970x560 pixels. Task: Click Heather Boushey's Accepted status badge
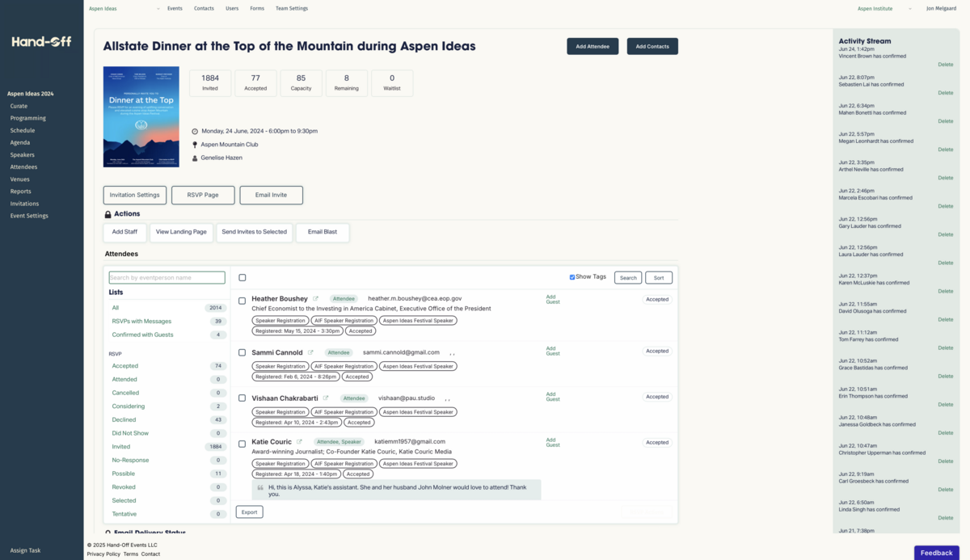tap(657, 300)
